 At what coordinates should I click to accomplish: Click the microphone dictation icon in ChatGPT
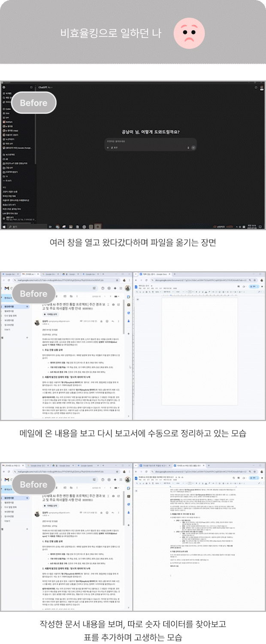188,147
